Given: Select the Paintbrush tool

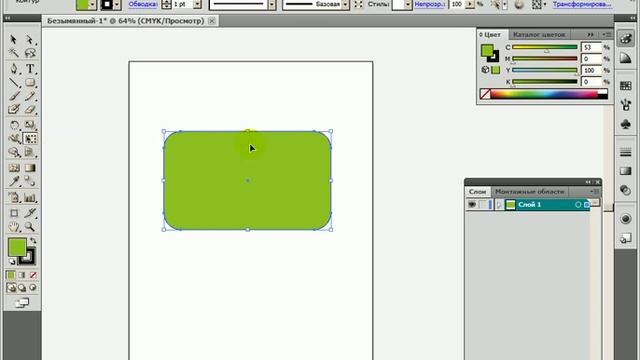Looking at the screenshot, I should click(x=13, y=96).
